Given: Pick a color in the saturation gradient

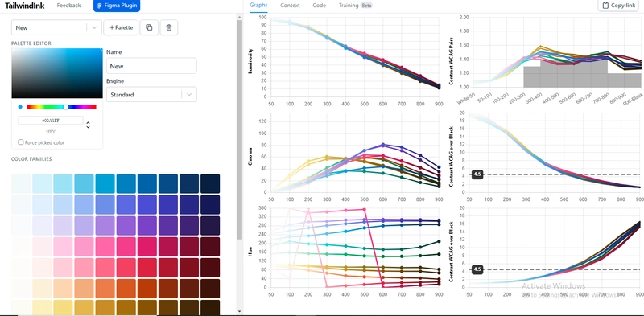Looking at the screenshot, I should click(57, 73).
